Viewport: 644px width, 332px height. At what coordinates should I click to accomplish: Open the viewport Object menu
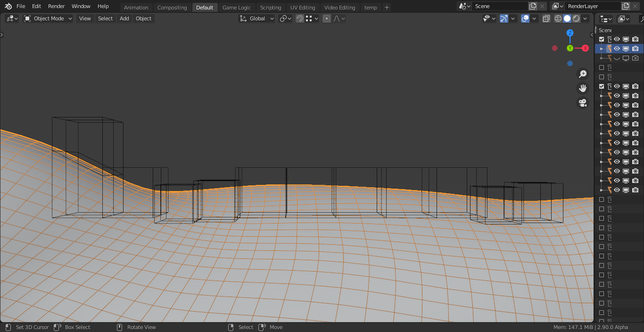pos(143,19)
